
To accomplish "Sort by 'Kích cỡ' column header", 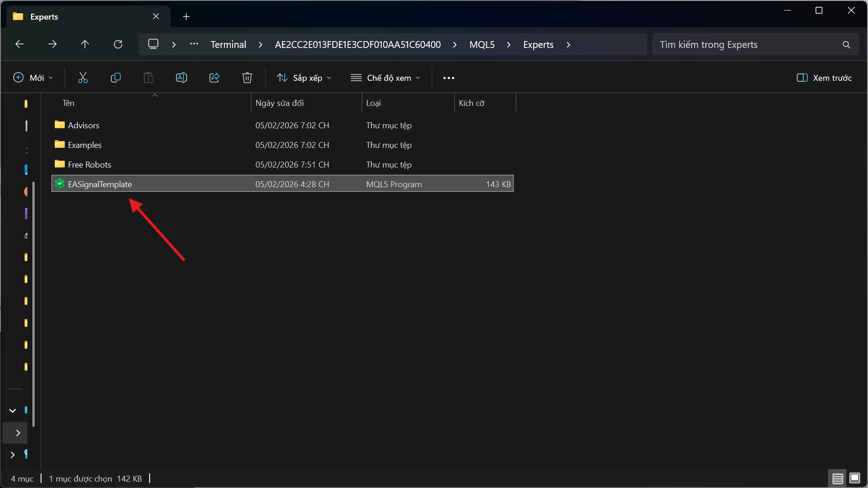I will coord(472,103).
